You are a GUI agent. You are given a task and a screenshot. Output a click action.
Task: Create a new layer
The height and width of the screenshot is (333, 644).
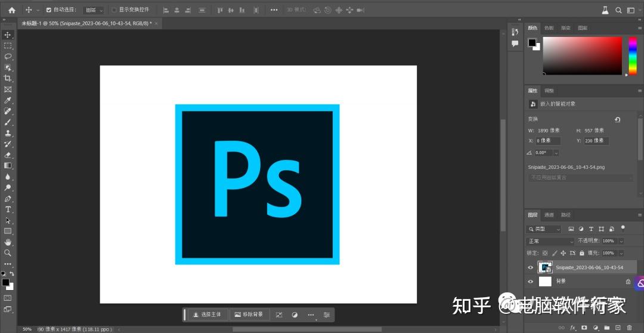(618, 328)
